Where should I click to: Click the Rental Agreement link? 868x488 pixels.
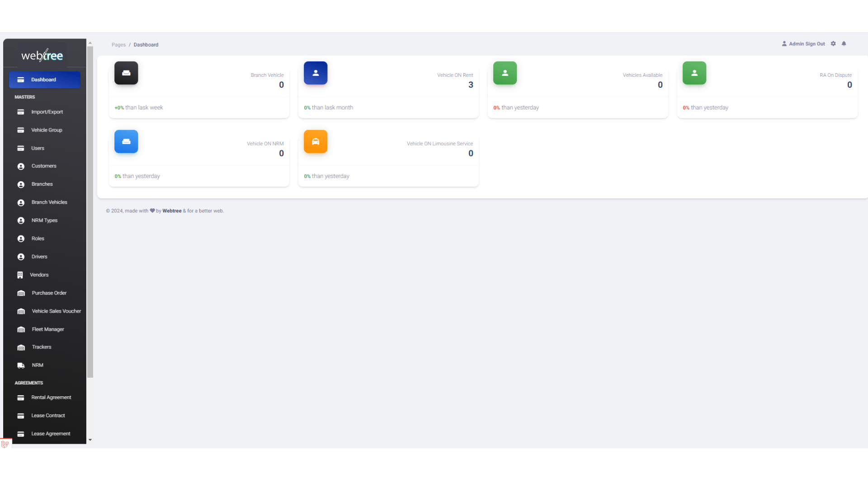pyautogui.click(x=51, y=398)
